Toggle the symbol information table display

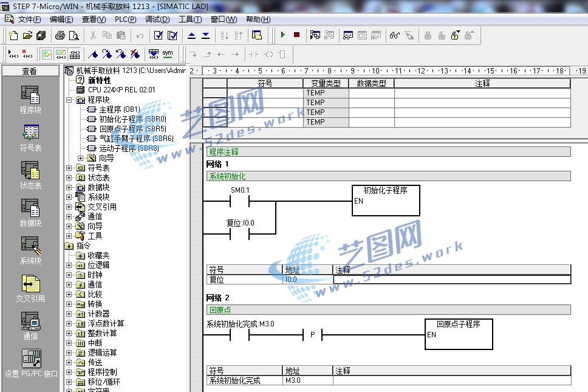pos(75,54)
